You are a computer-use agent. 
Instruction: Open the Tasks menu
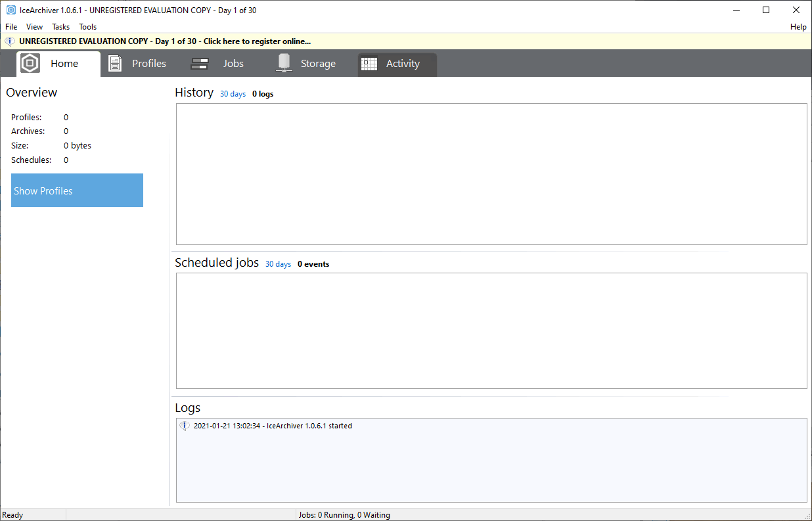tap(61, 27)
